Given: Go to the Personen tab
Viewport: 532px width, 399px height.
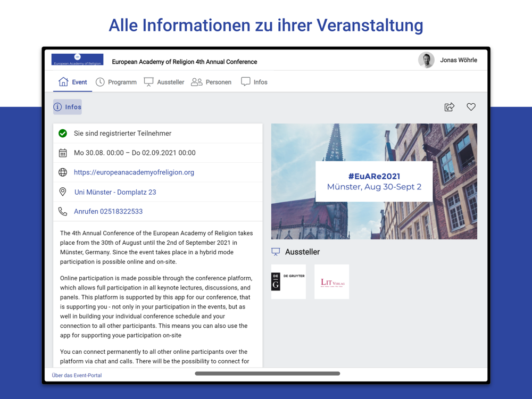Looking at the screenshot, I should point(211,82).
